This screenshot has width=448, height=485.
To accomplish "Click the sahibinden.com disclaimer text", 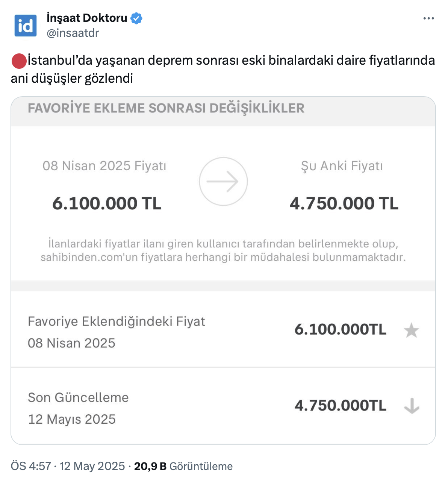I will pyautogui.click(x=223, y=250).
